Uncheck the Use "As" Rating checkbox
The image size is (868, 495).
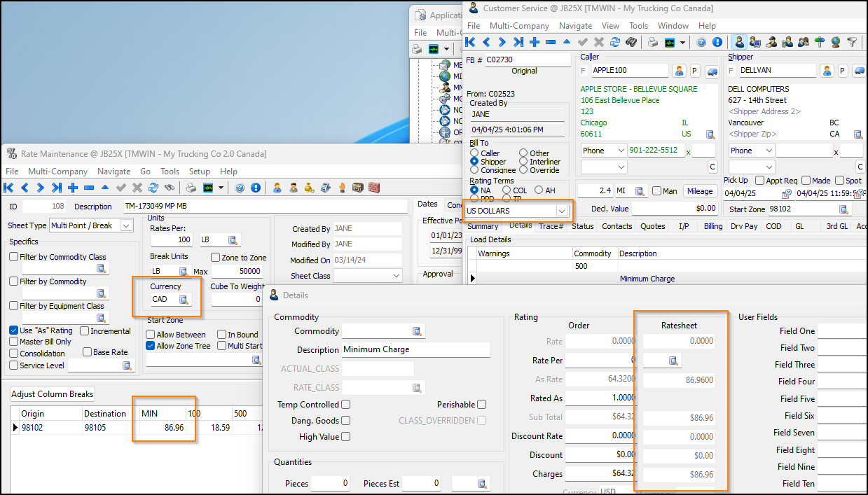pos(14,330)
